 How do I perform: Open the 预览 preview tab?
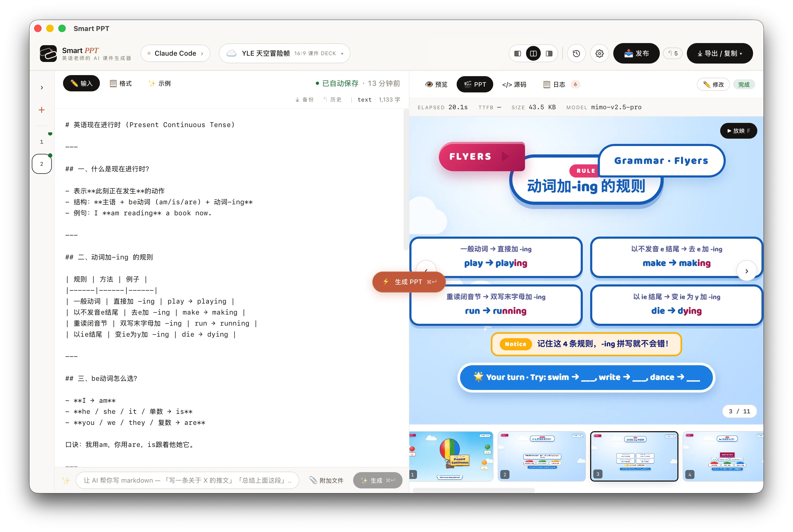coord(436,85)
